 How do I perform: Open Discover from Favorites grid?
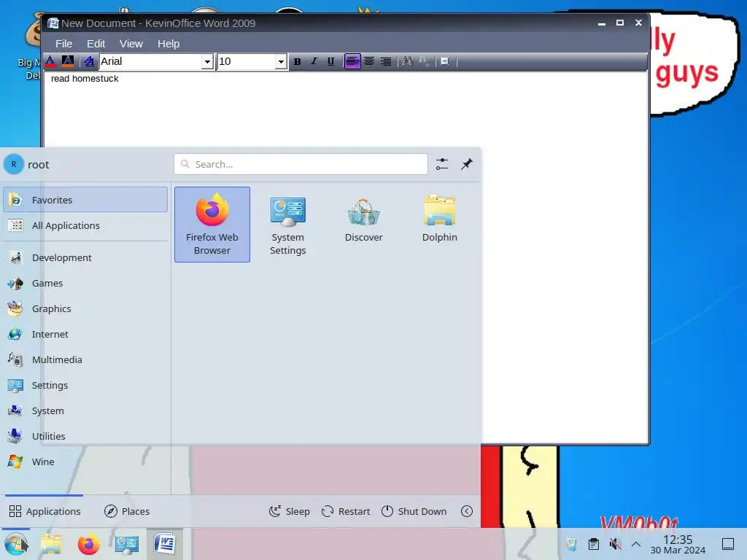[x=363, y=225]
